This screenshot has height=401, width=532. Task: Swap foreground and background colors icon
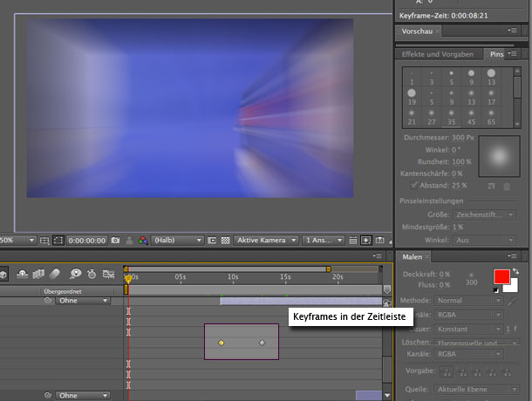coord(515,272)
